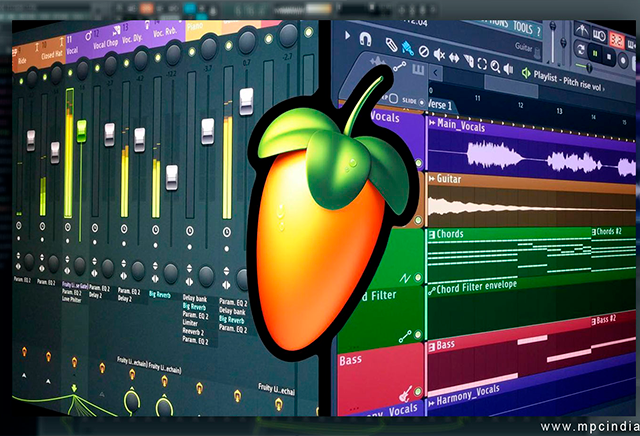Select the Slice tool icon
640x436 pixels.
coord(469,60)
